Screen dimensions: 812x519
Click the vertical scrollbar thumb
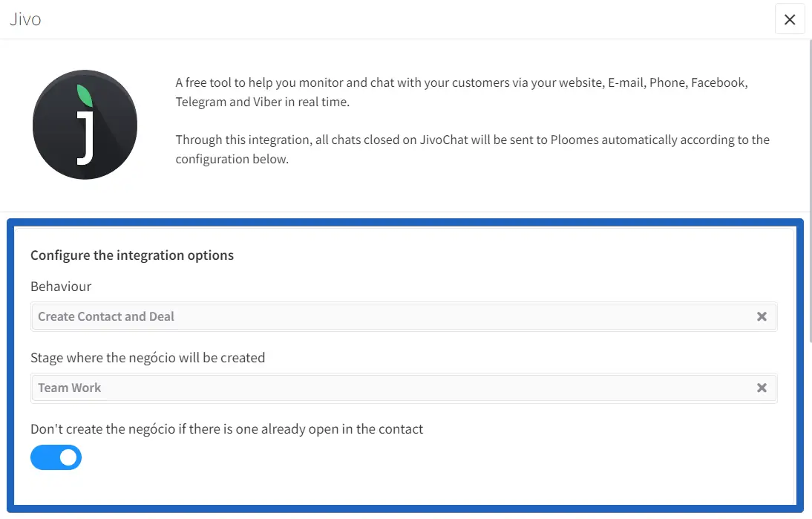810,186
